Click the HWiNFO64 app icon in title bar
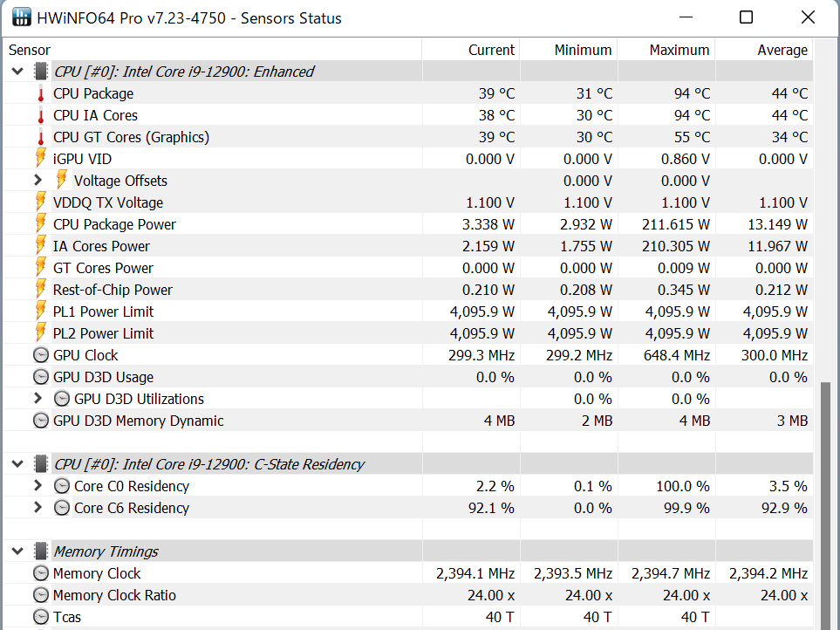 [x=19, y=17]
